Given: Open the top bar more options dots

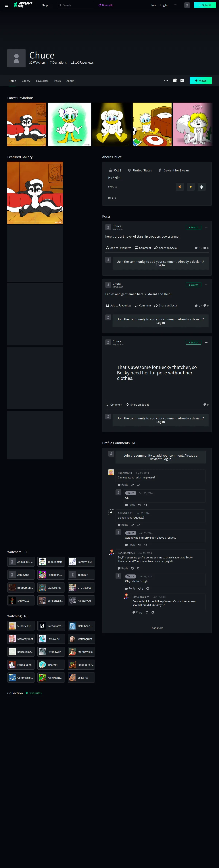Looking at the screenshot, I should 175,5.
